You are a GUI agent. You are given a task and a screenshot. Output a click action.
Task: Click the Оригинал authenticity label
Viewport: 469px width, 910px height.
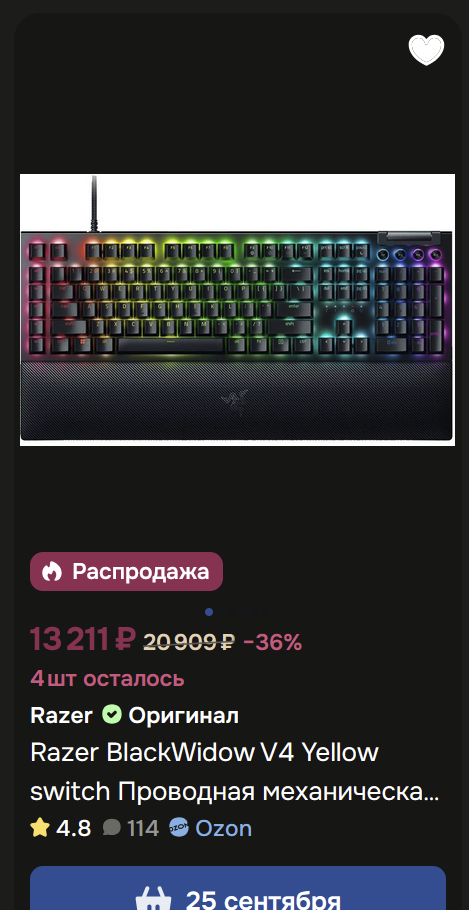(x=183, y=716)
